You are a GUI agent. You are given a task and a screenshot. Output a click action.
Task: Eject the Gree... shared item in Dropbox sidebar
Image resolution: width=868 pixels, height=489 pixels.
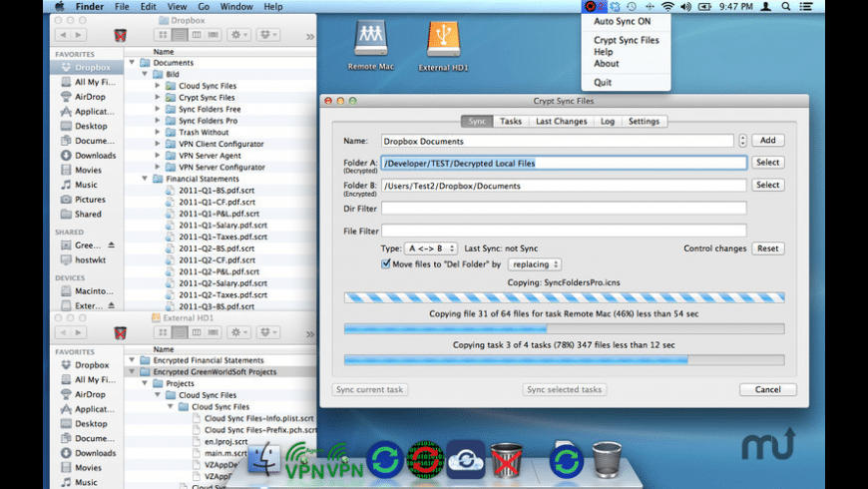pyautogui.click(x=112, y=244)
